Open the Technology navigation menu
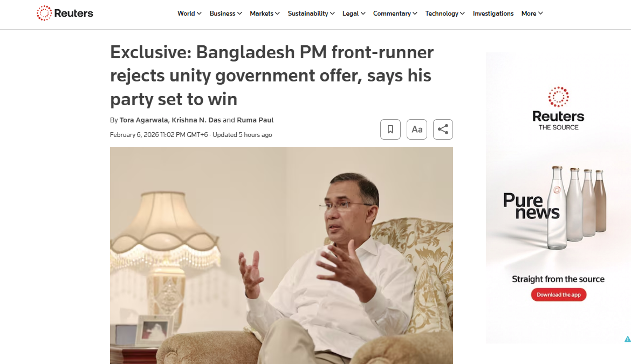 tap(445, 13)
